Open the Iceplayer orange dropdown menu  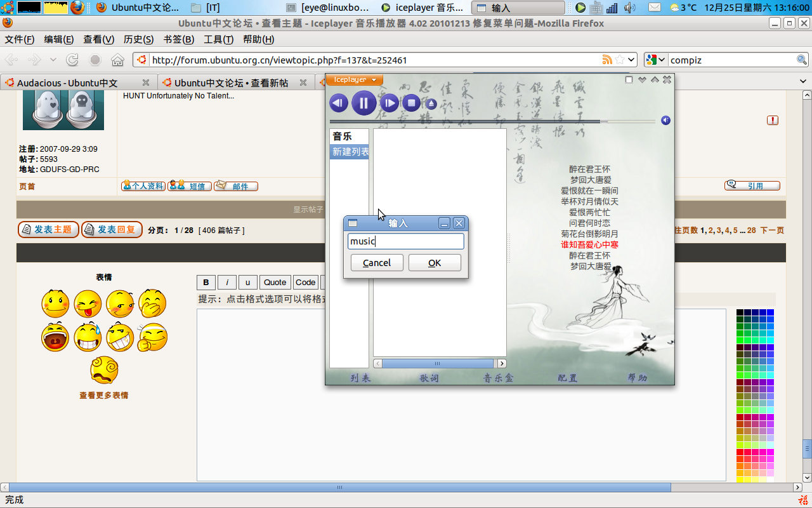[x=355, y=79]
